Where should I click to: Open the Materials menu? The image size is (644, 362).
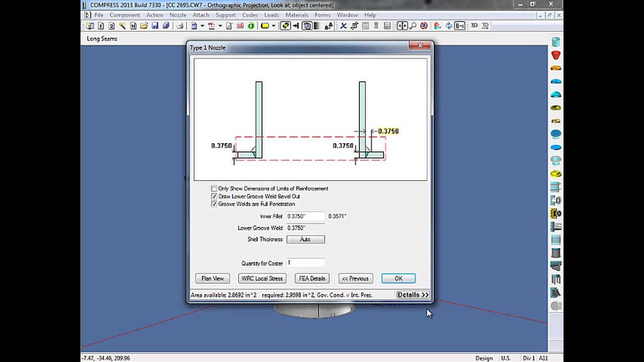(x=297, y=15)
